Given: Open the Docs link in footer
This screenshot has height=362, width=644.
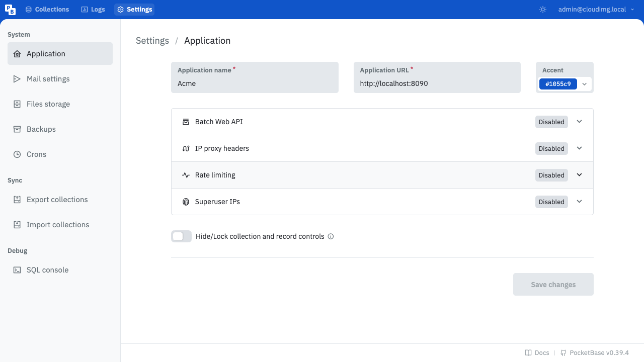Looking at the screenshot, I should [537, 353].
